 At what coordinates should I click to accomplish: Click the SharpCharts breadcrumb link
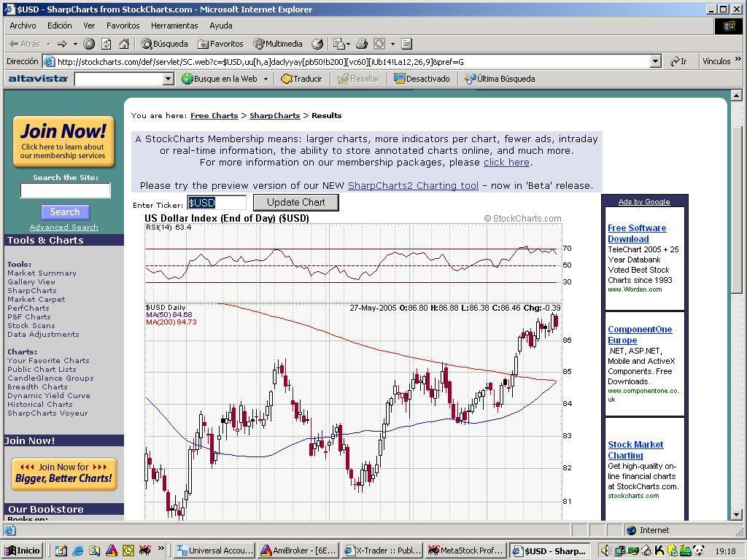(x=275, y=116)
